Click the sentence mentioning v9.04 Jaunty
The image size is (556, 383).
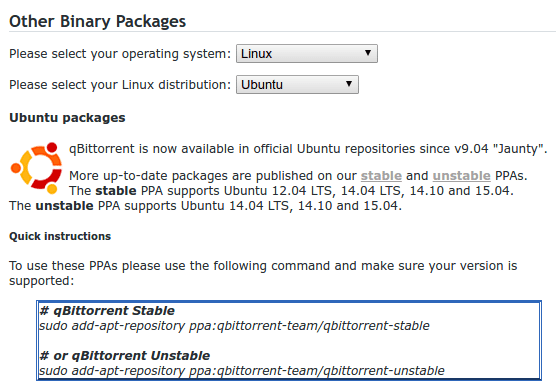click(308, 149)
